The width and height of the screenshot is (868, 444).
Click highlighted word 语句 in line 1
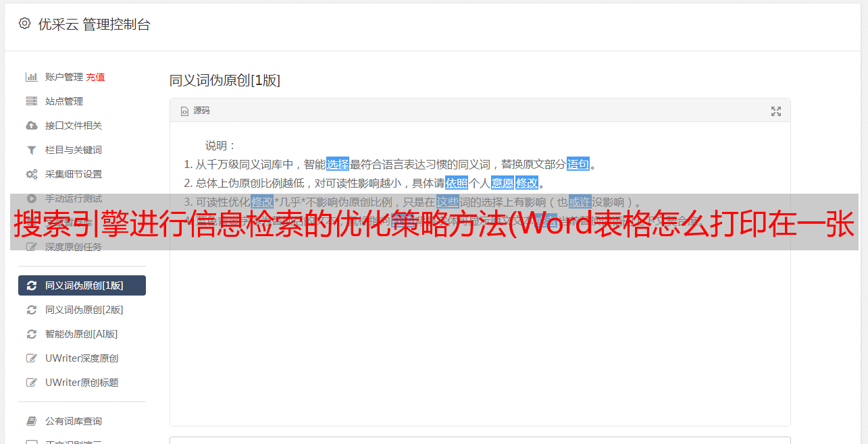tap(578, 164)
